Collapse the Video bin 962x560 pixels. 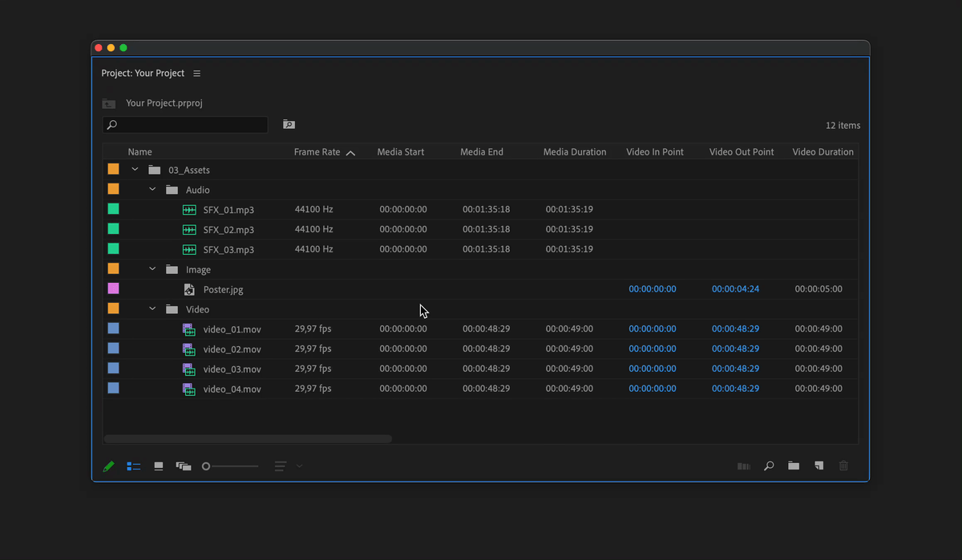click(152, 309)
